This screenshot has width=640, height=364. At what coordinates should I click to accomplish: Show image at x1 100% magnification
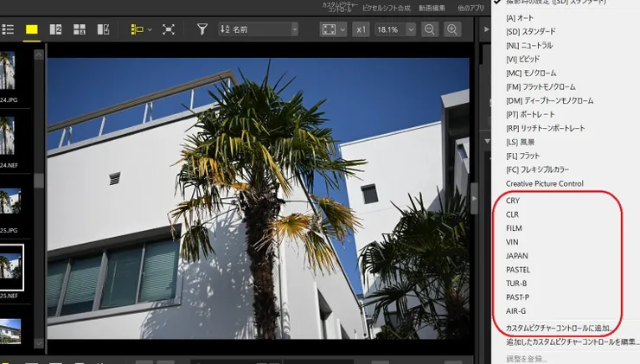pyautogui.click(x=362, y=29)
